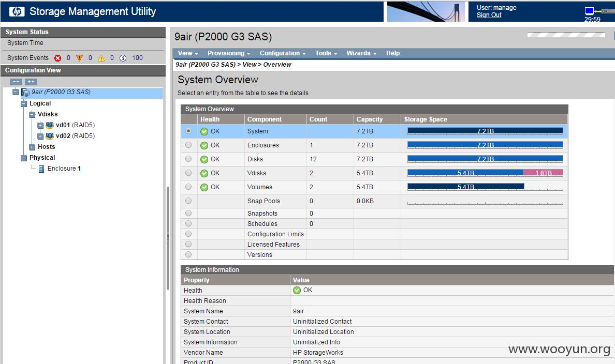
Task: Select the Schedules radio button
Action: pos(188,223)
